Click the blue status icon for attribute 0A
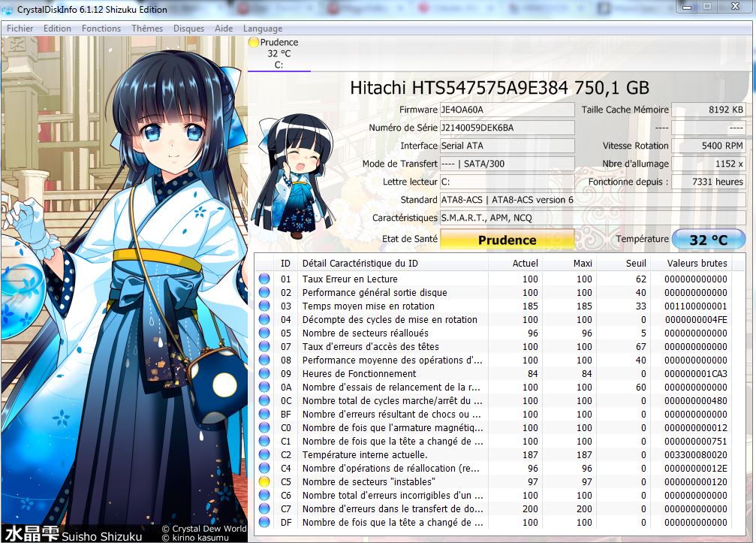Screen dimensions: 756x543 264,387
